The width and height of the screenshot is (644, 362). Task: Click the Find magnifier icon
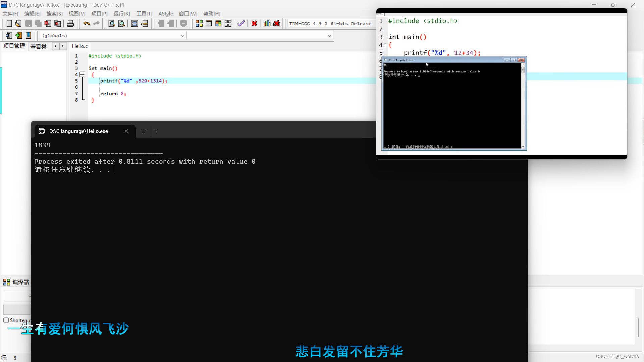112,24
